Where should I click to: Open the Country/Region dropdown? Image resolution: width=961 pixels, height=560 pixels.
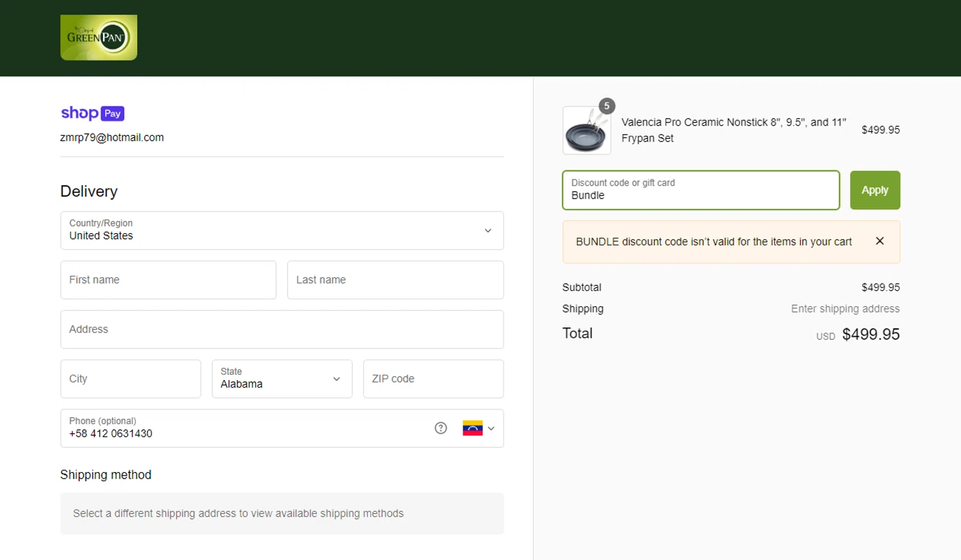[x=282, y=231]
